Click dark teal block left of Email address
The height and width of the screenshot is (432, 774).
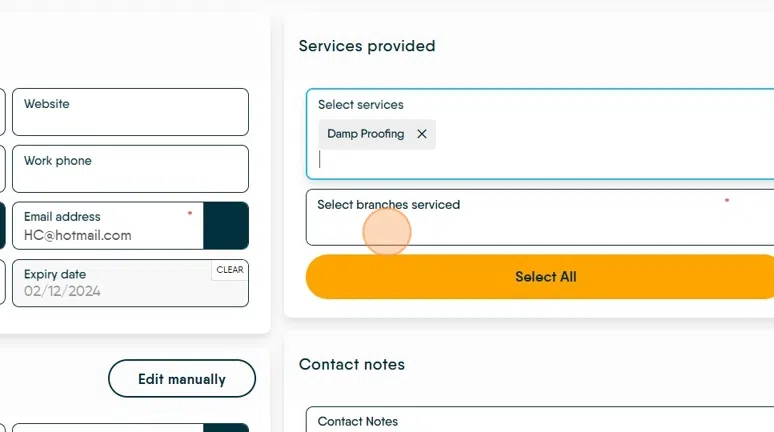2,226
